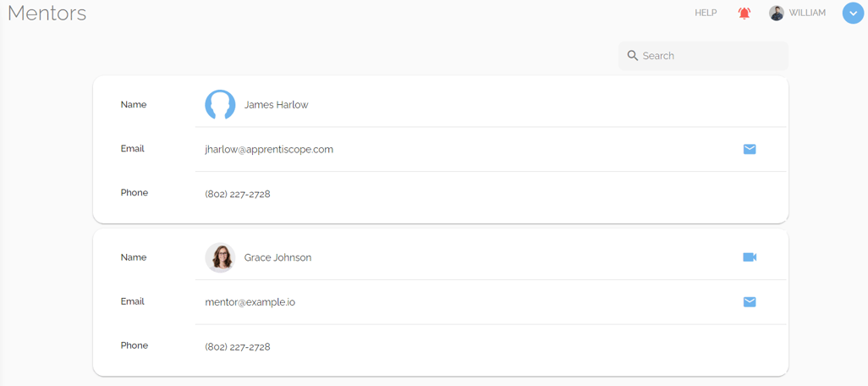Expand the blue user menu chevron
The width and height of the screenshot is (868, 386).
(853, 14)
